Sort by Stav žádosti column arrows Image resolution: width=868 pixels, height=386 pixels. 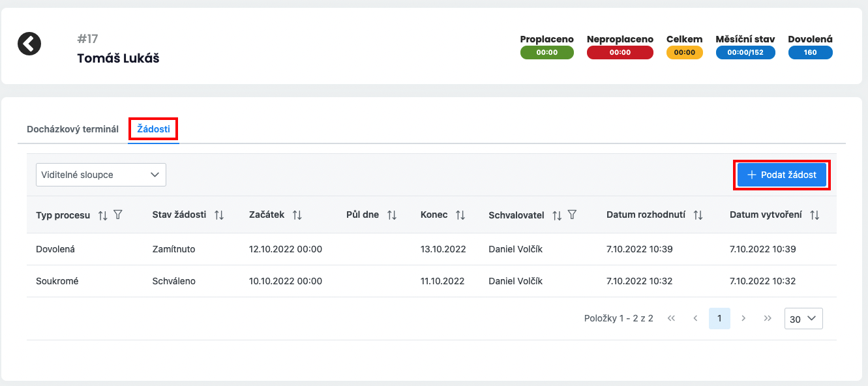[219, 215]
